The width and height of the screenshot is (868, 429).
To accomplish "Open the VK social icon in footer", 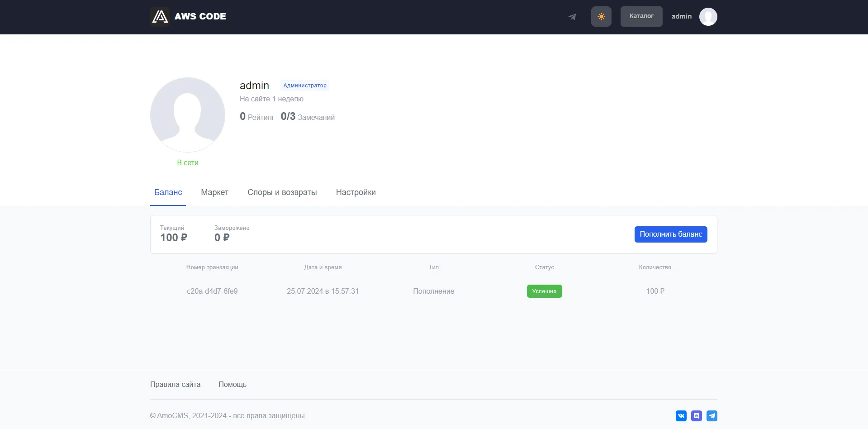I will (x=681, y=416).
